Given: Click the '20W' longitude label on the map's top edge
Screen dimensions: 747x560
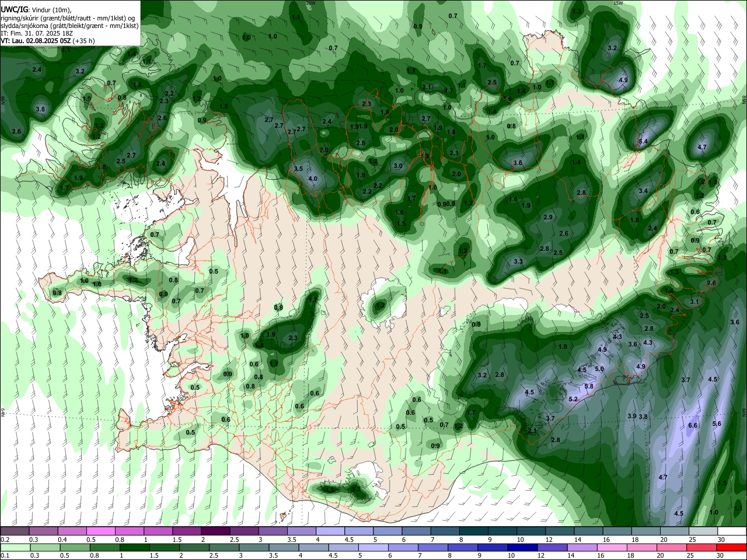Looking at the screenshot, I should tap(310, 3).
